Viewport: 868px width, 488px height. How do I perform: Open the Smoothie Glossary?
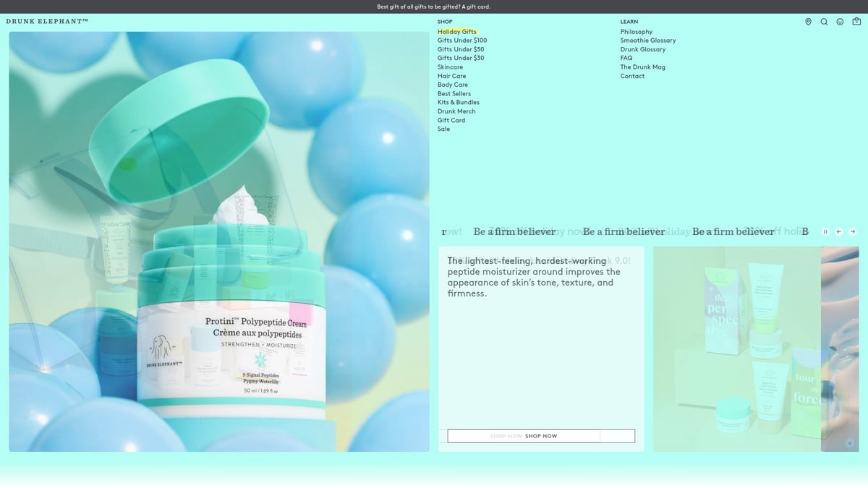pyautogui.click(x=647, y=40)
